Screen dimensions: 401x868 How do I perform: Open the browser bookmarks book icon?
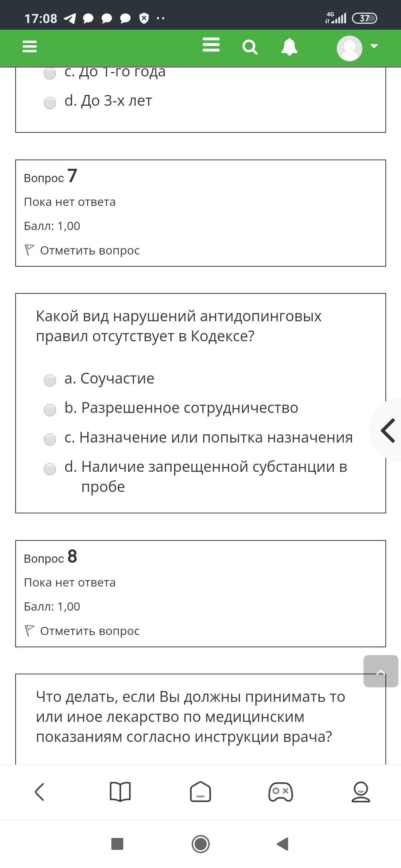(120, 792)
